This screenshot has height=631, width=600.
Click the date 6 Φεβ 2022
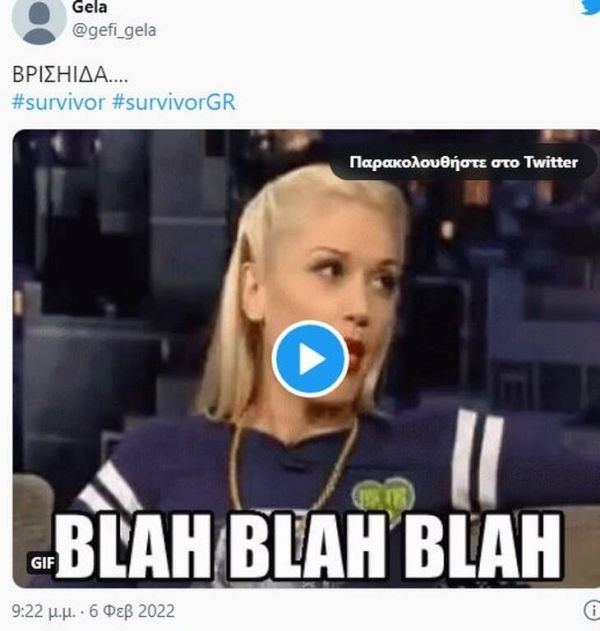[132, 611]
